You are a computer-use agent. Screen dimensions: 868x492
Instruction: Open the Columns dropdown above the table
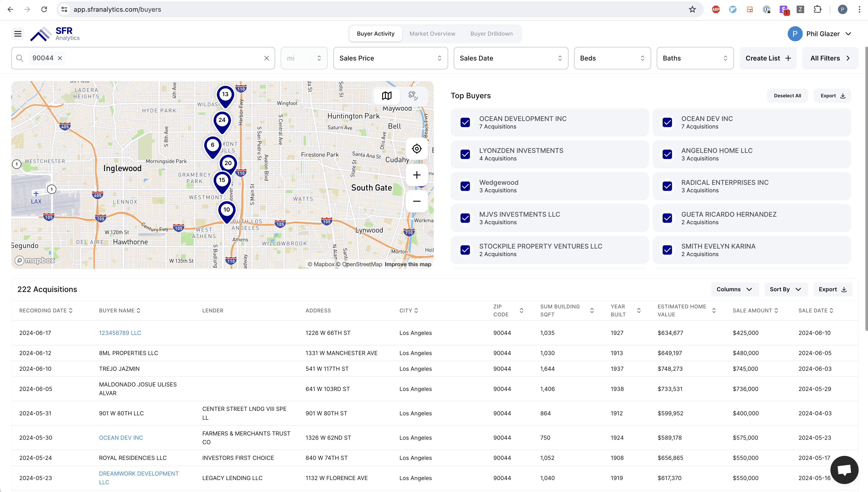pos(734,289)
